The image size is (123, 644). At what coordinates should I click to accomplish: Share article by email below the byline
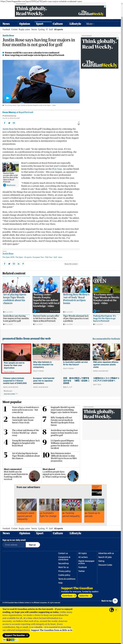tap(14, 123)
